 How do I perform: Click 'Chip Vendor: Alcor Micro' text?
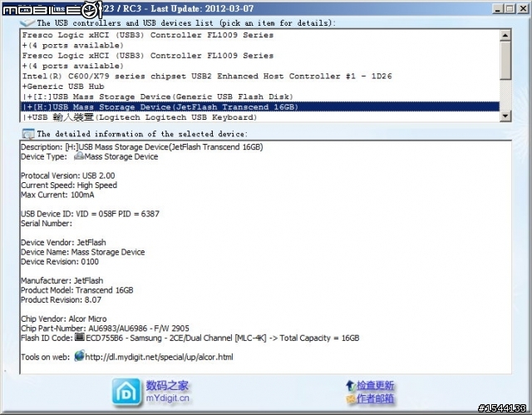[x=64, y=319]
